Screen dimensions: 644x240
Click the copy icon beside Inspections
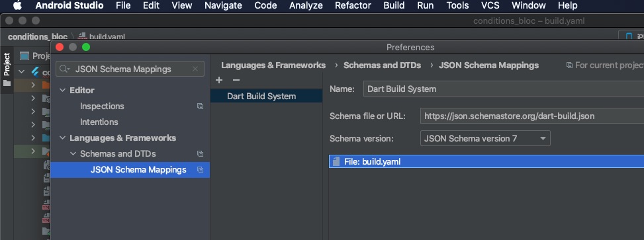[200, 106]
